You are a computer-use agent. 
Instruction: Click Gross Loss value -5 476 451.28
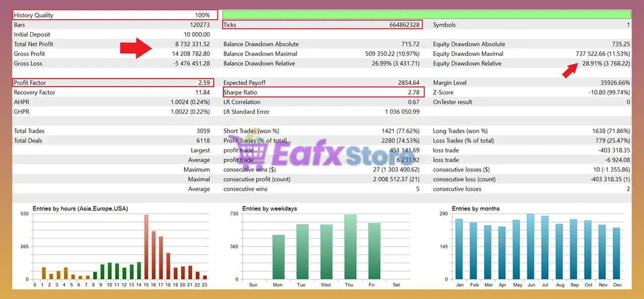click(x=192, y=63)
